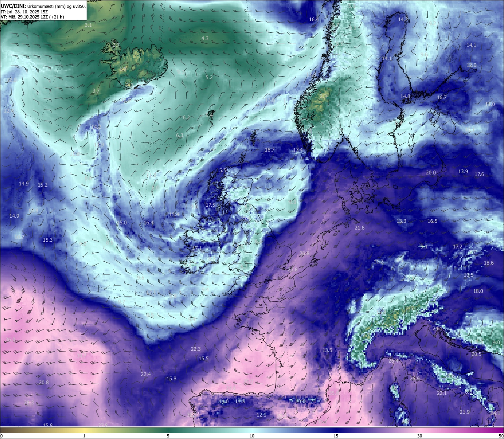
Task: Select the 18.0 value over the Balkans
Action: pyautogui.click(x=478, y=291)
